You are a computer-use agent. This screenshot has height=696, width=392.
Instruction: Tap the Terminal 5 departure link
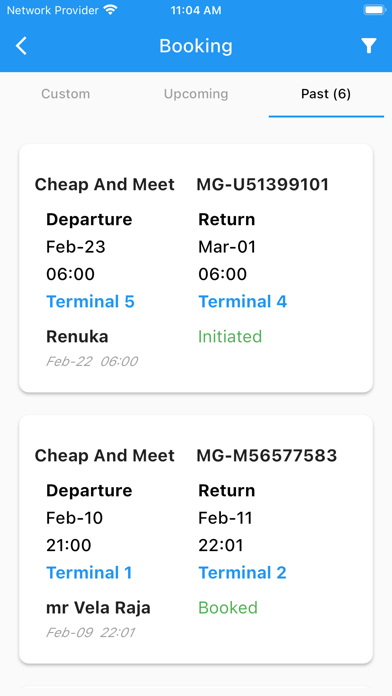pos(90,302)
